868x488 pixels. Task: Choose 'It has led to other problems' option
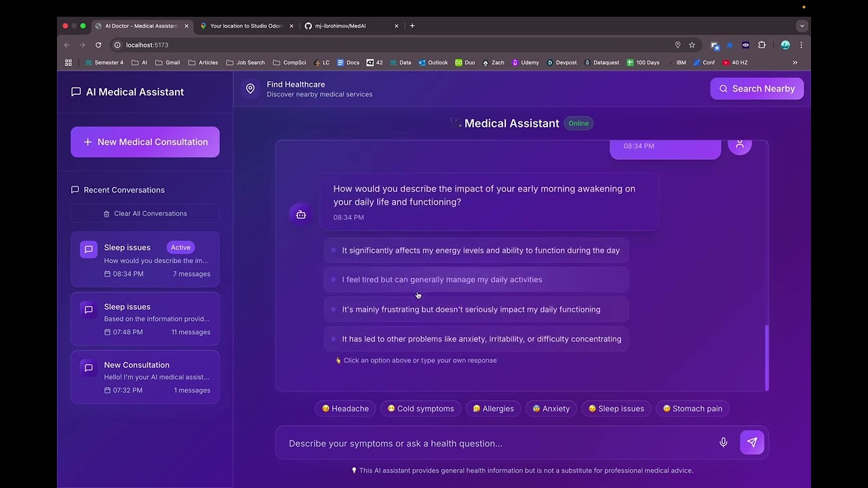(476, 339)
